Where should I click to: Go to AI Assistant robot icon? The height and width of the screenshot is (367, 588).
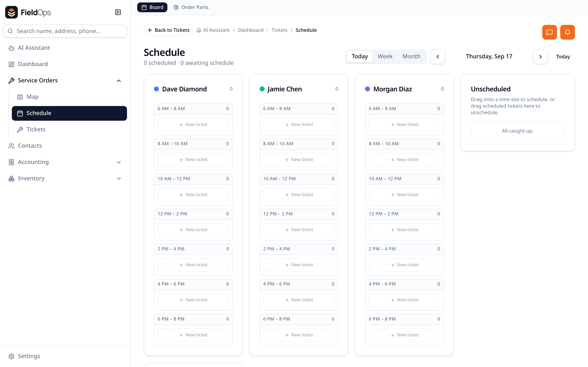coord(11,48)
